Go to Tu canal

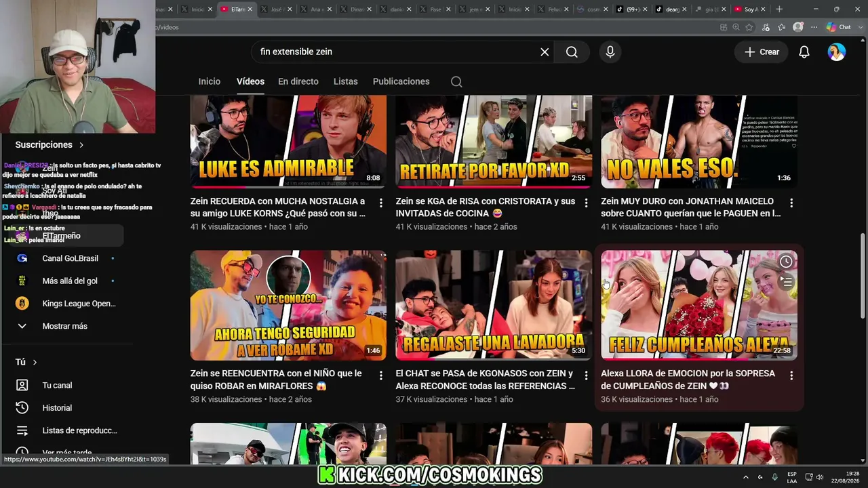click(67, 385)
